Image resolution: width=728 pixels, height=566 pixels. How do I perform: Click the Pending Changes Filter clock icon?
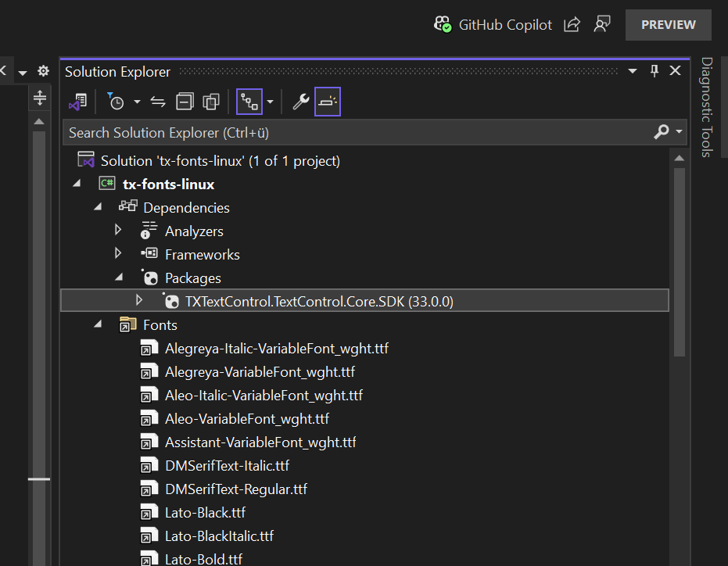click(116, 102)
